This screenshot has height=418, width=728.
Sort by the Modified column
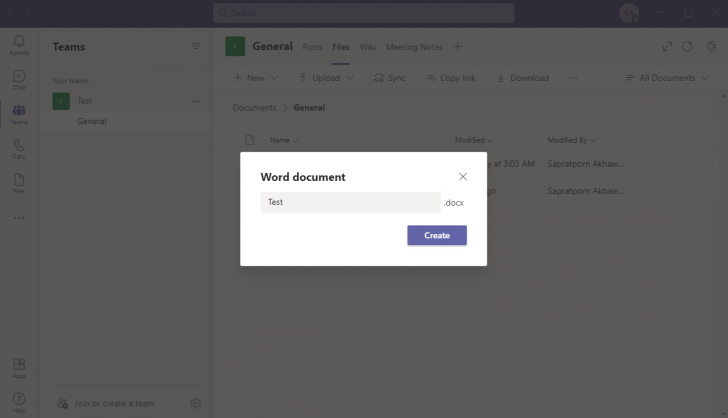(x=474, y=140)
